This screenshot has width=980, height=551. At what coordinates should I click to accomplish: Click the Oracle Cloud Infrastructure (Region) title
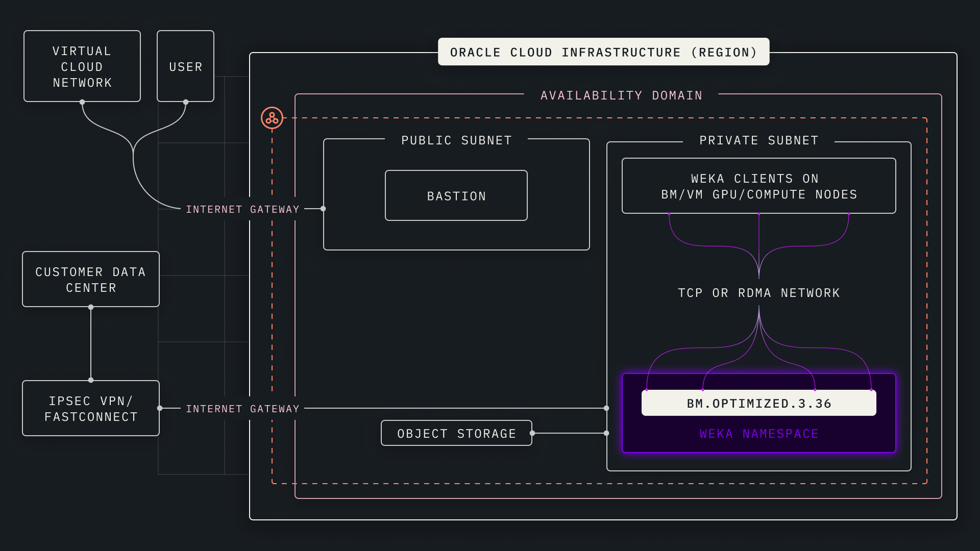(x=603, y=52)
